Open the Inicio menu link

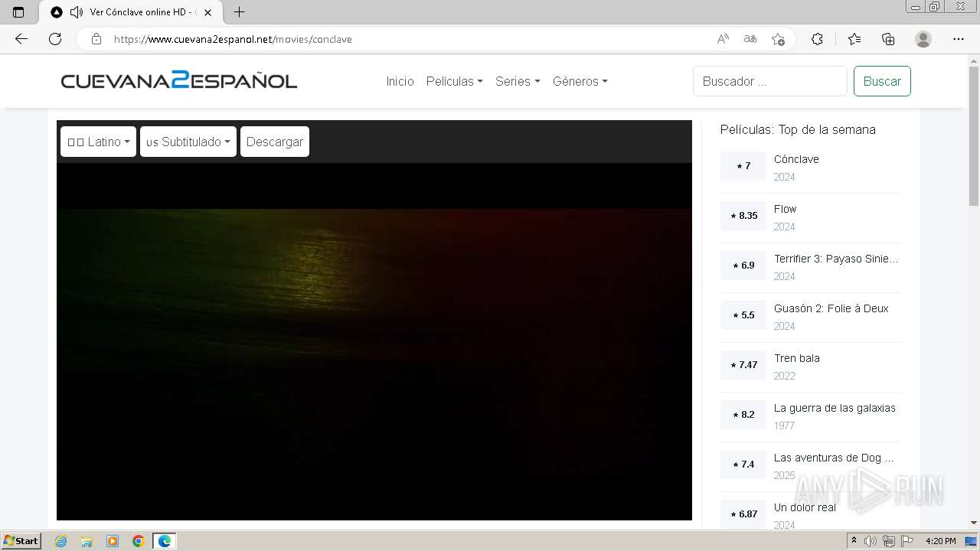(400, 81)
